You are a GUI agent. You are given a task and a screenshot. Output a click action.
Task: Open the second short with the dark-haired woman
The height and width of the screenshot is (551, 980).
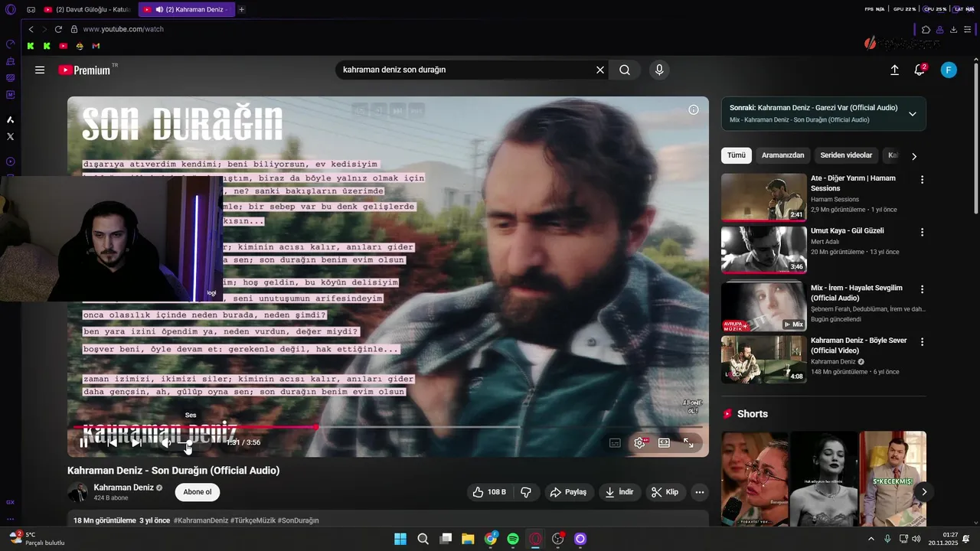[823, 478]
